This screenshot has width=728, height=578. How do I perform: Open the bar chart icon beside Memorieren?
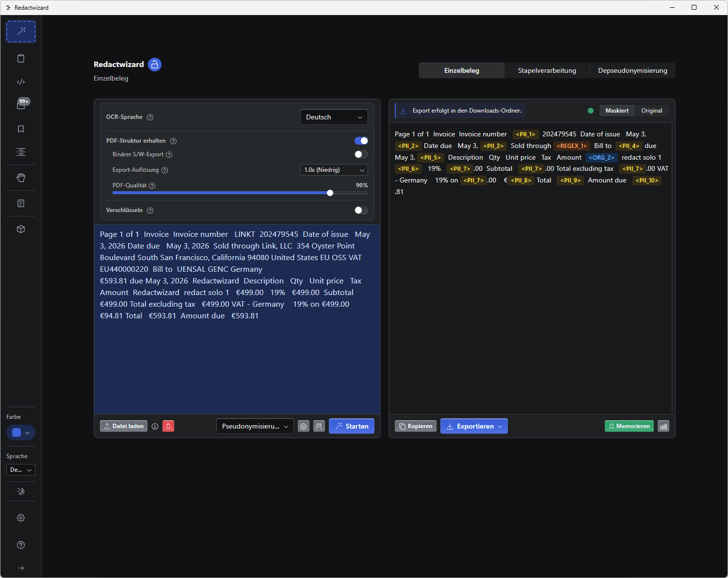click(x=664, y=426)
